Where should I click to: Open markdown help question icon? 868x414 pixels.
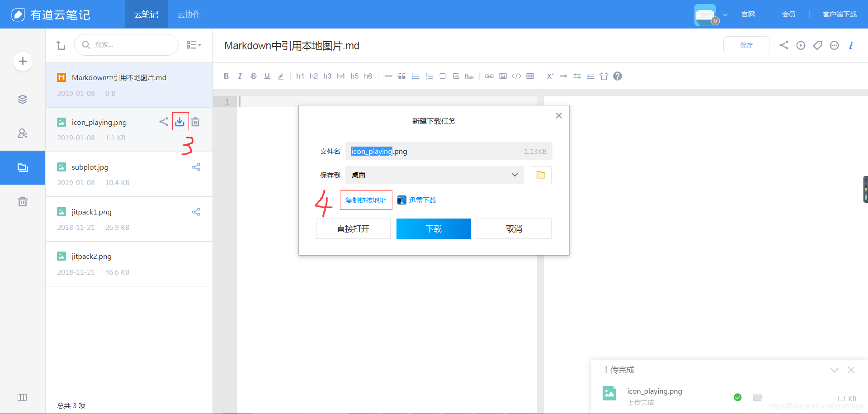tap(618, 76)
